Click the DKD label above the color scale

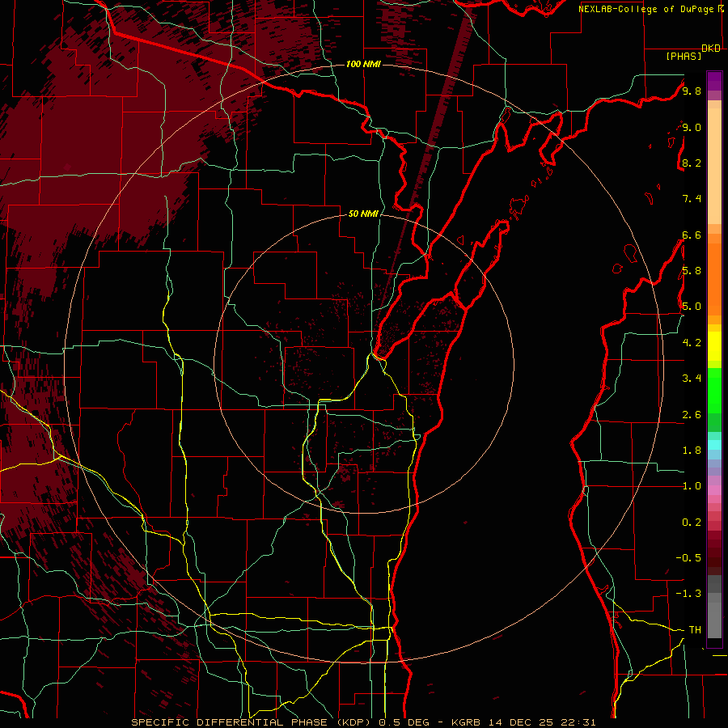(711, 49)
